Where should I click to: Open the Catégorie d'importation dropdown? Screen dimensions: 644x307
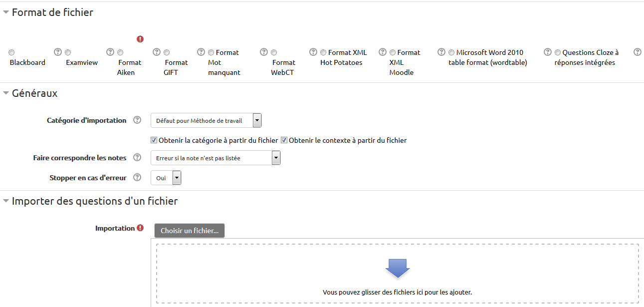[206, 120]
